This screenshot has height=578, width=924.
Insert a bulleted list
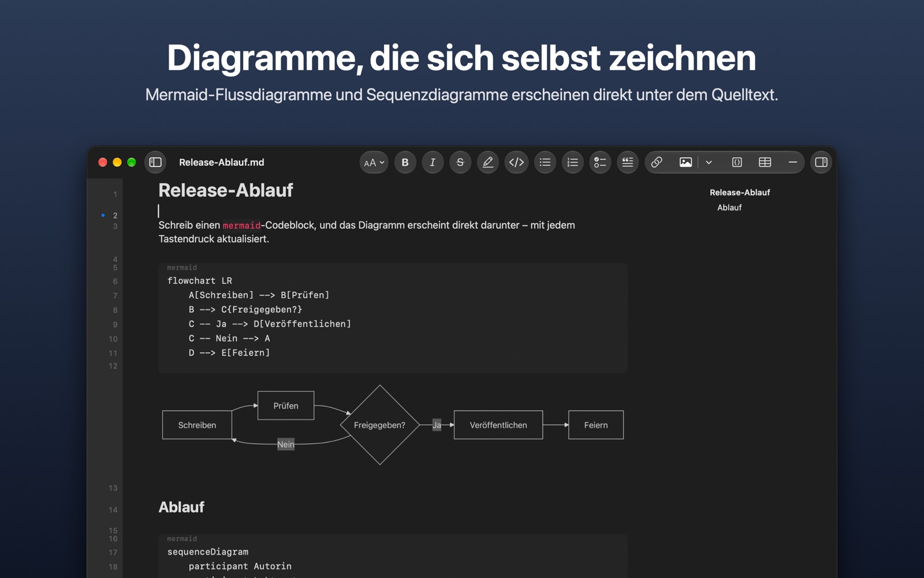pos(545,162)
